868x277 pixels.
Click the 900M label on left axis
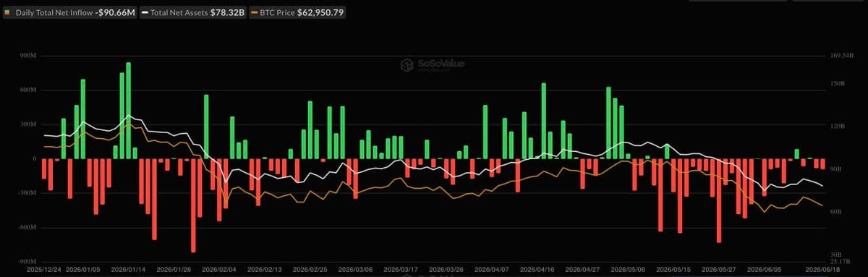coord(28,56)
